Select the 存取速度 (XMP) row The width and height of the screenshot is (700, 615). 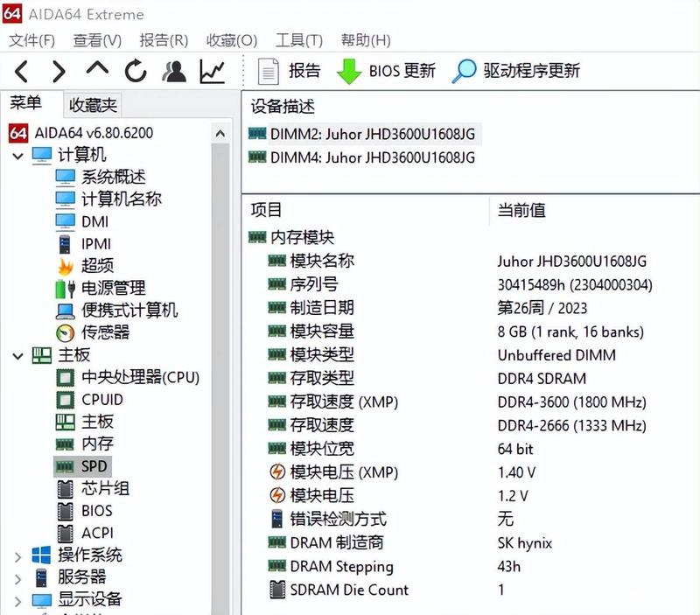[457, 402]
